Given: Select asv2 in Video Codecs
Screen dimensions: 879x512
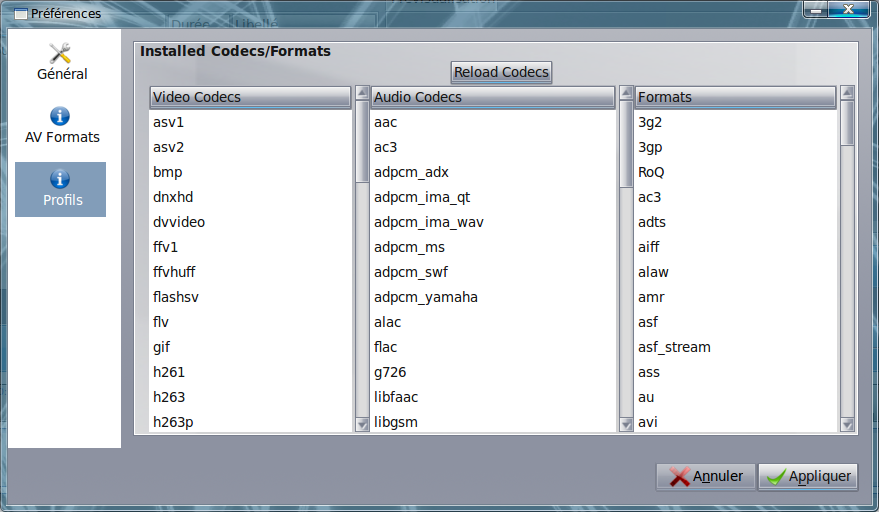Looking at the screenshot, I should pos(250,147).
